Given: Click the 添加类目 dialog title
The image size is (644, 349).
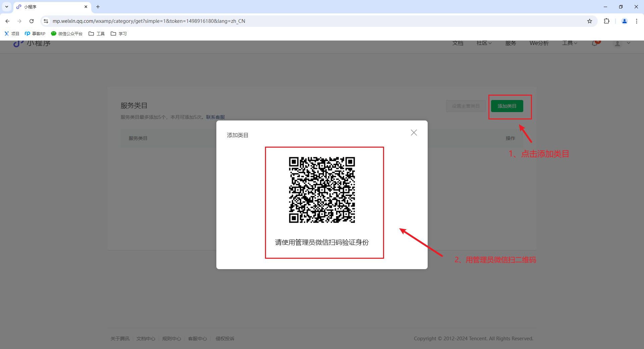Looking at the screenshot, I should coord(238,135).
